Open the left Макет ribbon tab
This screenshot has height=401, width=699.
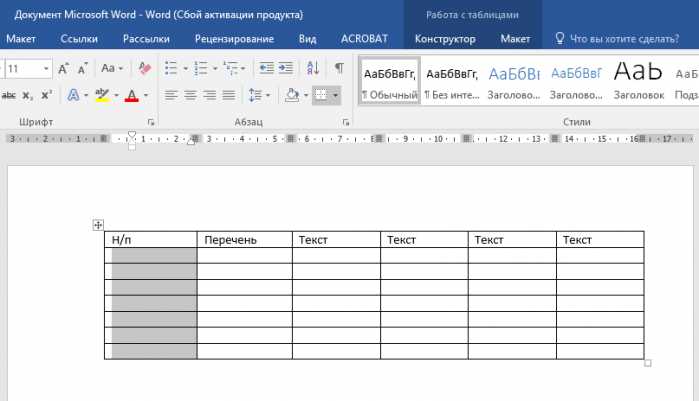21,39
